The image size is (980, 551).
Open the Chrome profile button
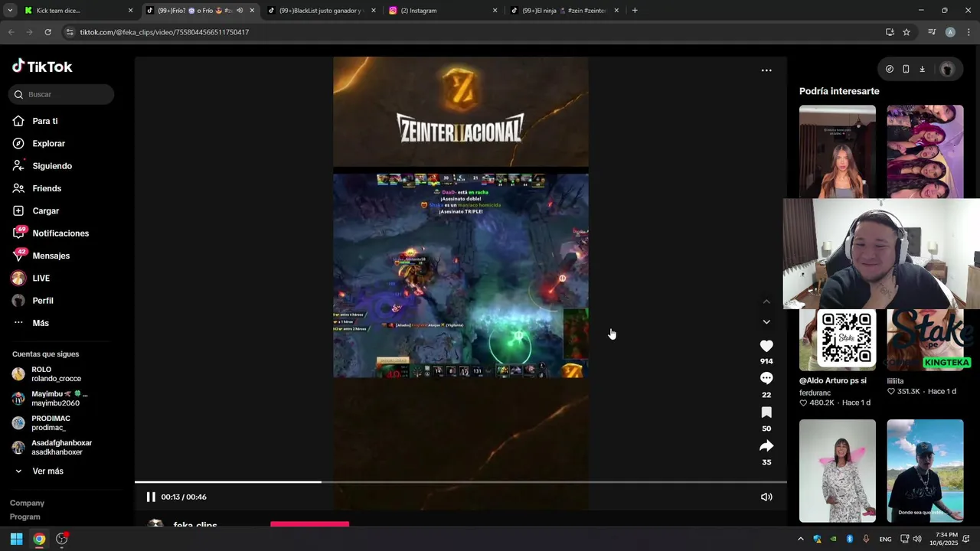(x=950, y=32)
